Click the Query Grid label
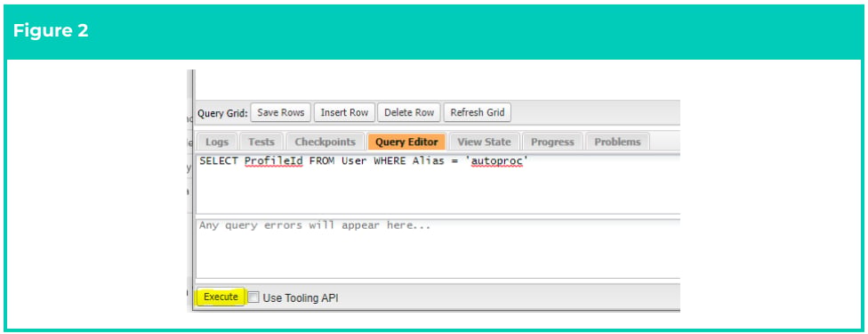Viewport: 868px width, 334px height. pyautogui.click(x=222, y=112)
